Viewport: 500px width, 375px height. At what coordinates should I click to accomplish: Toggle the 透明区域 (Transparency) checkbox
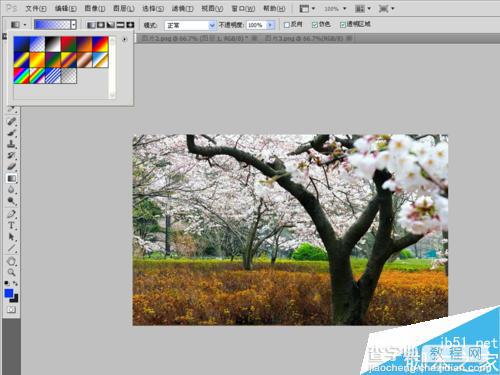click(x=342, y=25)
